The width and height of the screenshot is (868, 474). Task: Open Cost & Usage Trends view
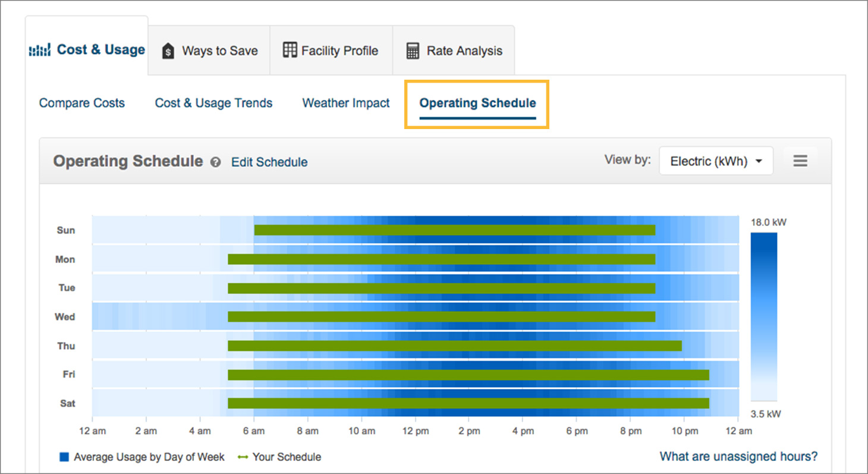[213, 103]
